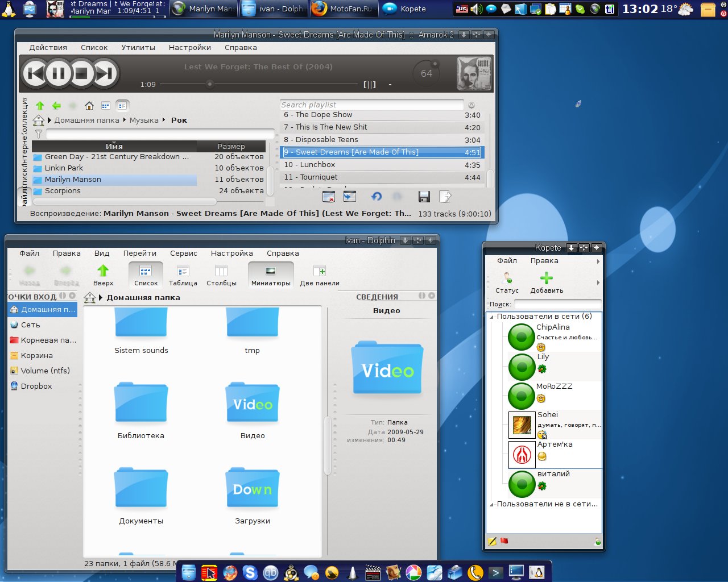Go to home folder in Amarok browser
Screen dimensions: 728x582
point(89,106)
